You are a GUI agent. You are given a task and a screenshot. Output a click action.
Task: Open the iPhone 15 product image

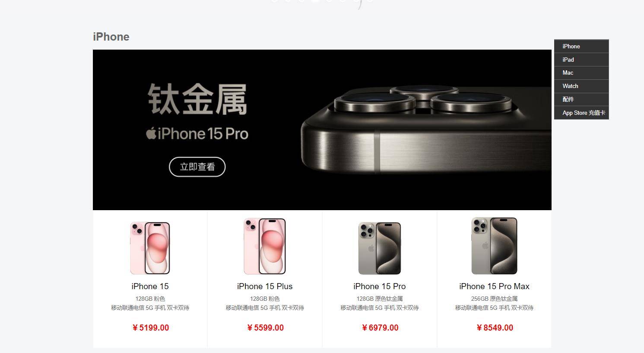[150, 248]
